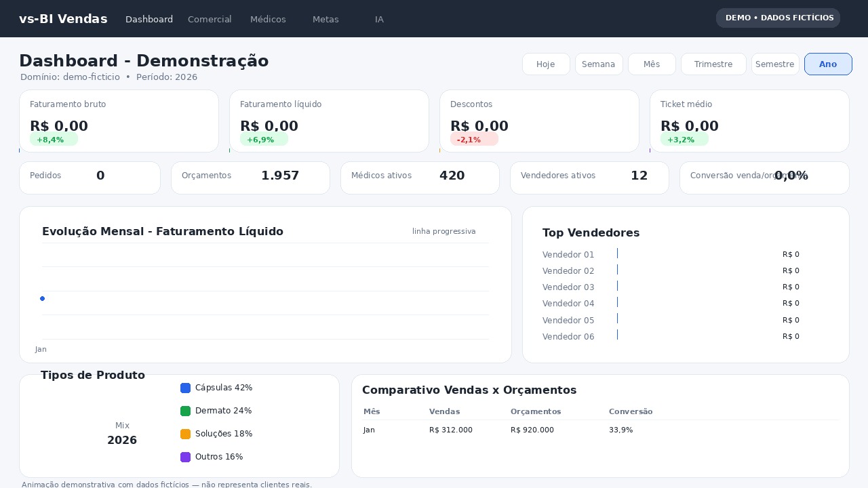Screen dimensions: 868x488
Task: Click the DEMO • DADOS FICTÍCIOS badge
Action: coord(778,18)
